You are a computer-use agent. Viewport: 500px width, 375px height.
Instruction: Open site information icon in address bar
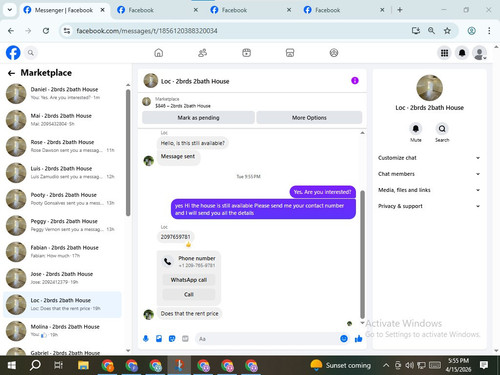click(67, 31)
